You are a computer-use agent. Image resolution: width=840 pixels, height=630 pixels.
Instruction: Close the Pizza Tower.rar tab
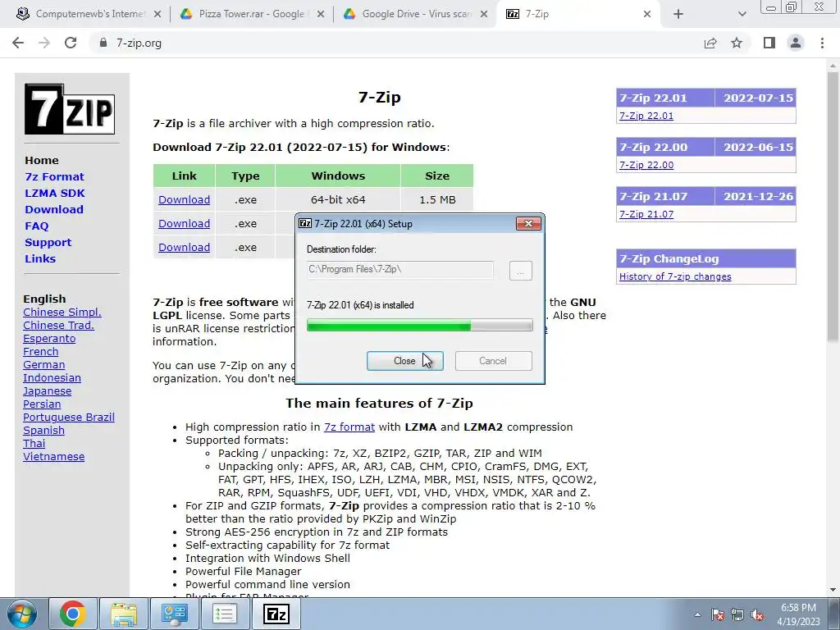point(321,15)
